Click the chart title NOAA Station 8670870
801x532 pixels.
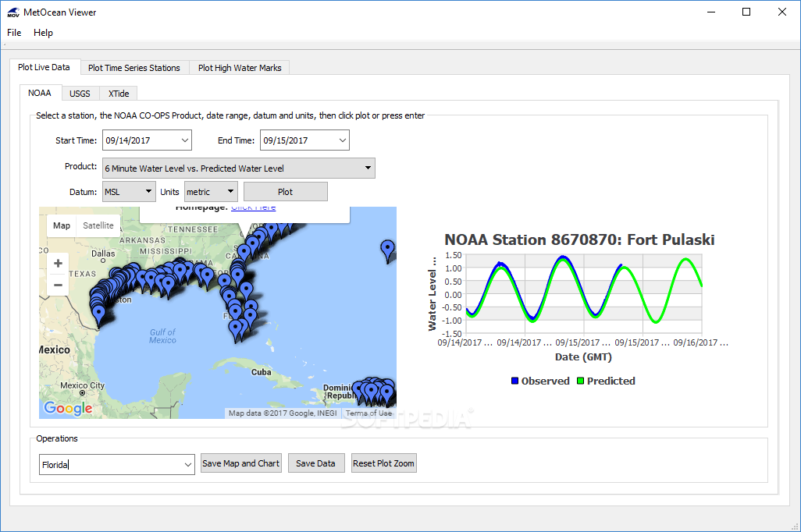point(579,239)
